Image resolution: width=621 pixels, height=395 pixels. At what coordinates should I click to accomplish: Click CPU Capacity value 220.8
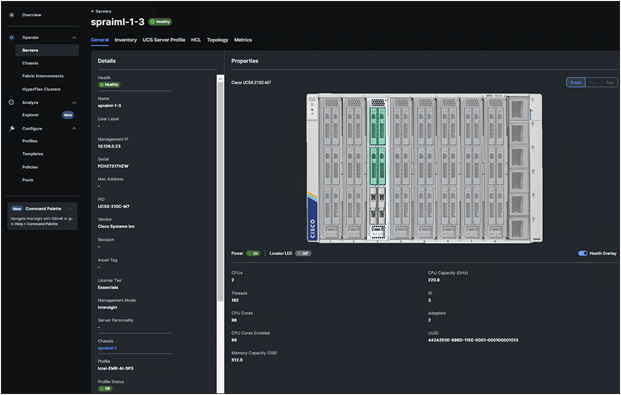coord(434,280)
